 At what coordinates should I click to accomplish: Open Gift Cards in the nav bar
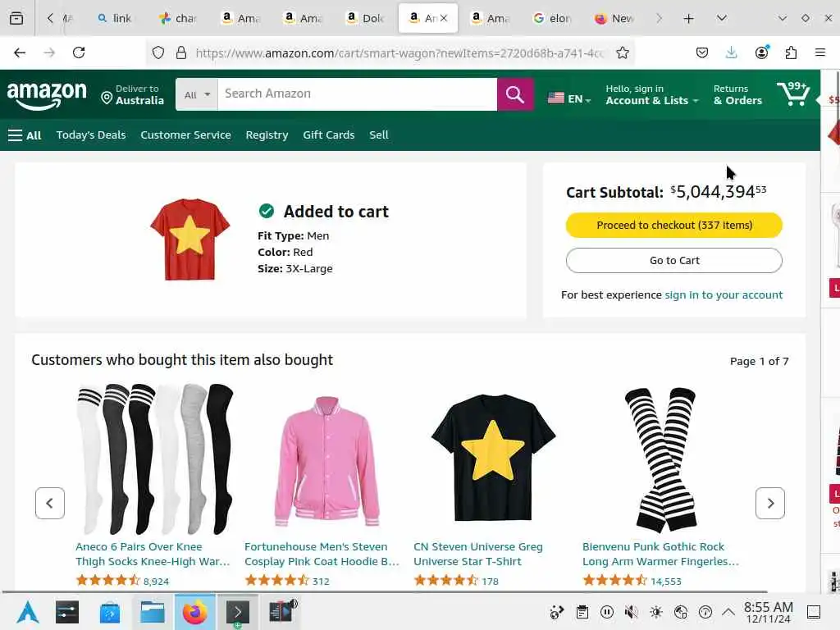[328, 135]
